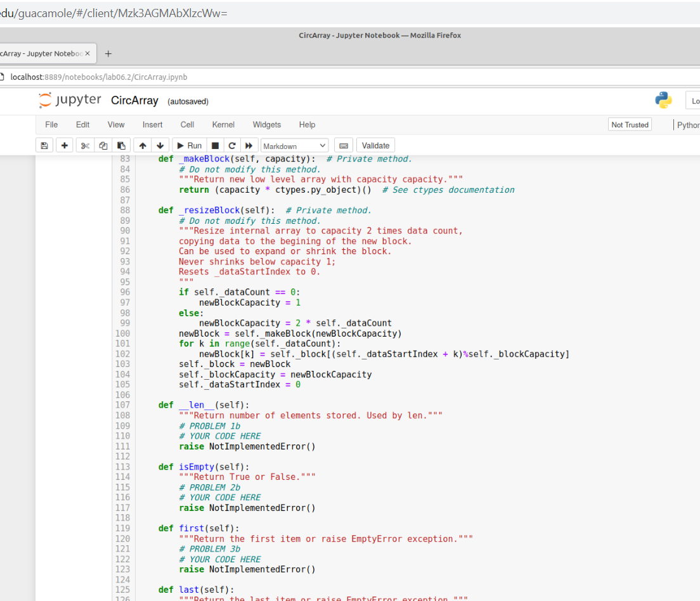Run the selected cell with Run button
This screenshot has width=700, height=601.
click(x=188, y=145)
